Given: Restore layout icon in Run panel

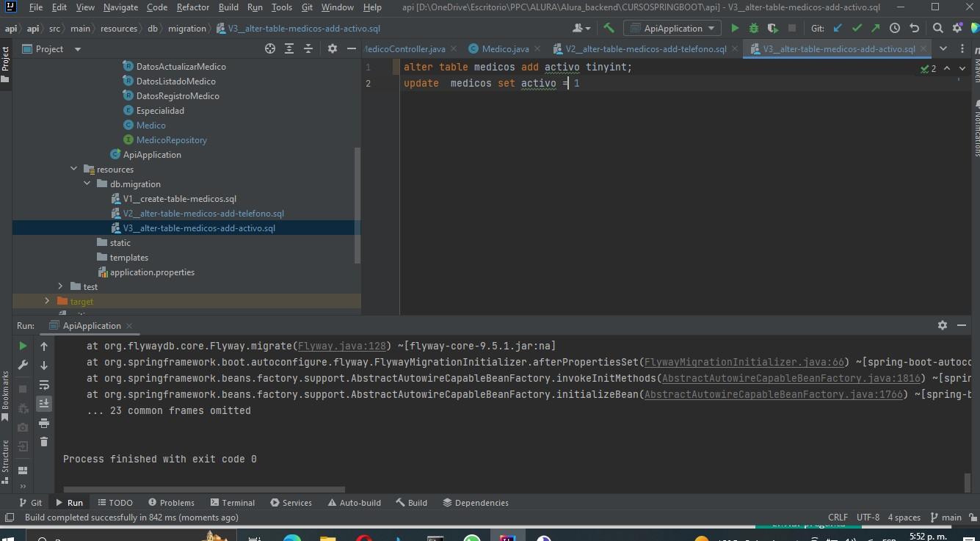Looking at the screenshot, I should [23, 471].
